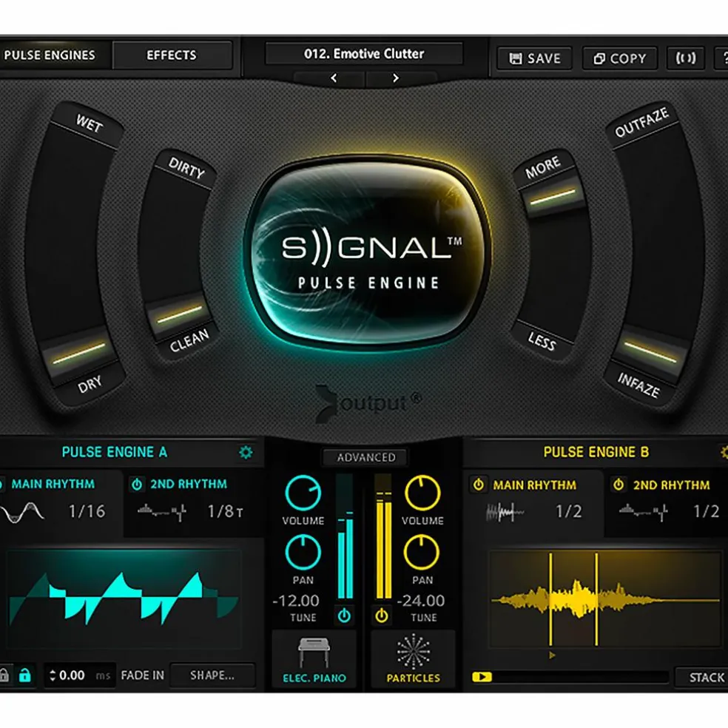
Task: Click the teal padlock icon
Action: point(25,675)
